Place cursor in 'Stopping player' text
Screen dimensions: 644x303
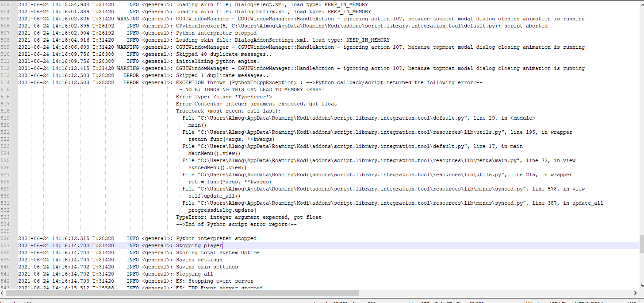[199, 246]
